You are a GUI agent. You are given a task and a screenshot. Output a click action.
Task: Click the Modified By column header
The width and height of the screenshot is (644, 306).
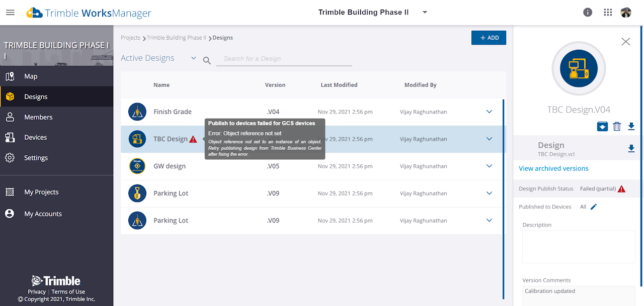point(421,85)
